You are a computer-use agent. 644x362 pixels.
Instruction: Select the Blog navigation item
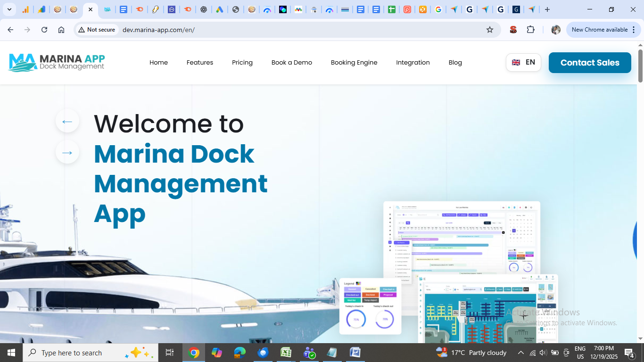point(455,62)
